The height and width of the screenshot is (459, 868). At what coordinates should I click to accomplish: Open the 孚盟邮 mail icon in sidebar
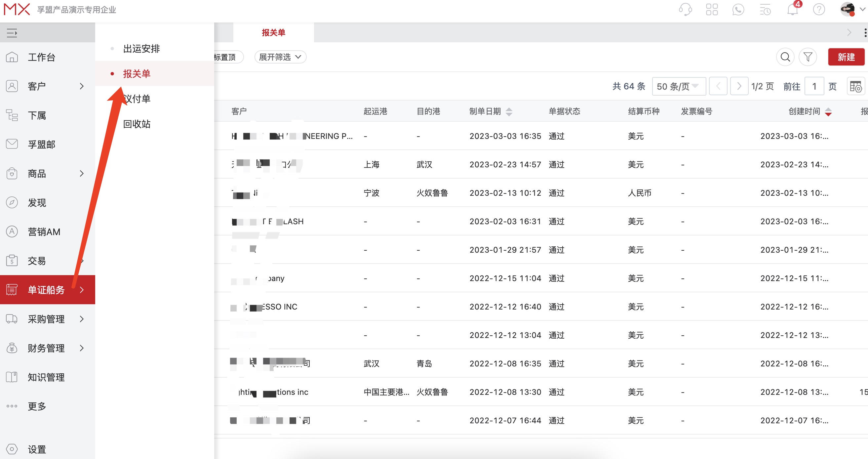pos(12,144)
